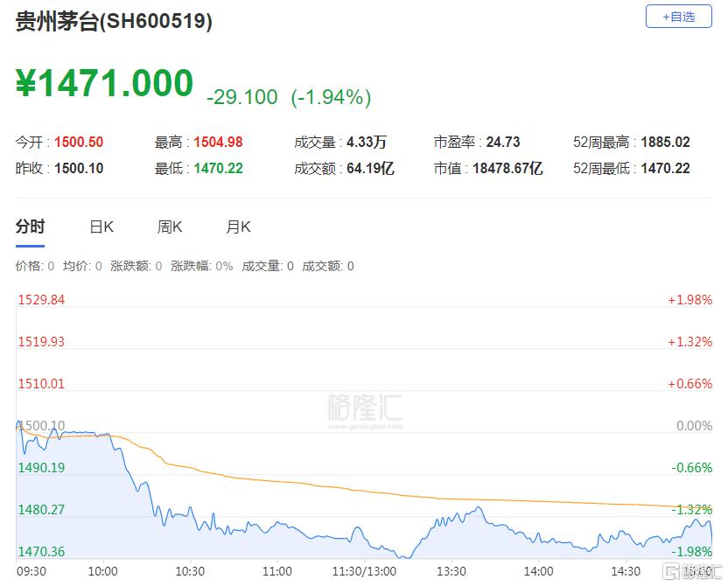Viewport: 728px width, 586px height.
Task: Select the percent change (-1.94%)
Action: (331, 97)
